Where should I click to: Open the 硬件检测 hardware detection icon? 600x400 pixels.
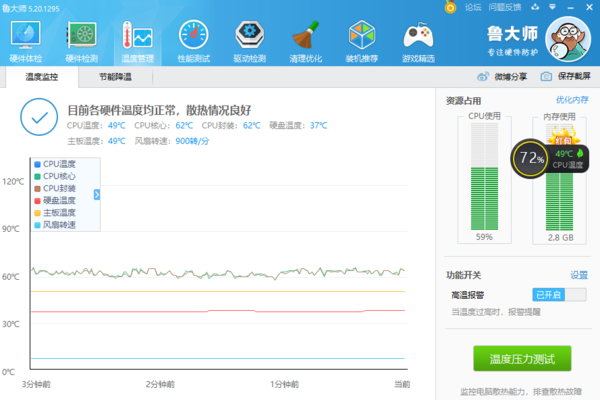coord(81,41)
